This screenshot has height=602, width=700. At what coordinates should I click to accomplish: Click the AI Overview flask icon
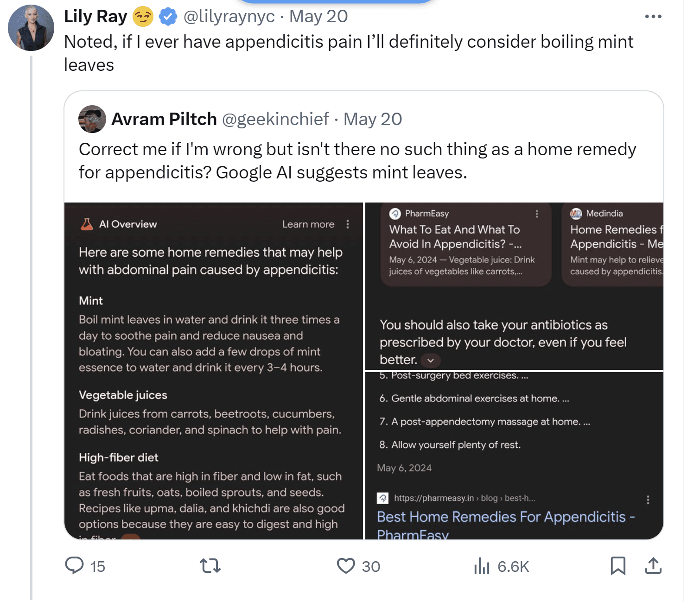pyautogui.click(x=87, y=224)
